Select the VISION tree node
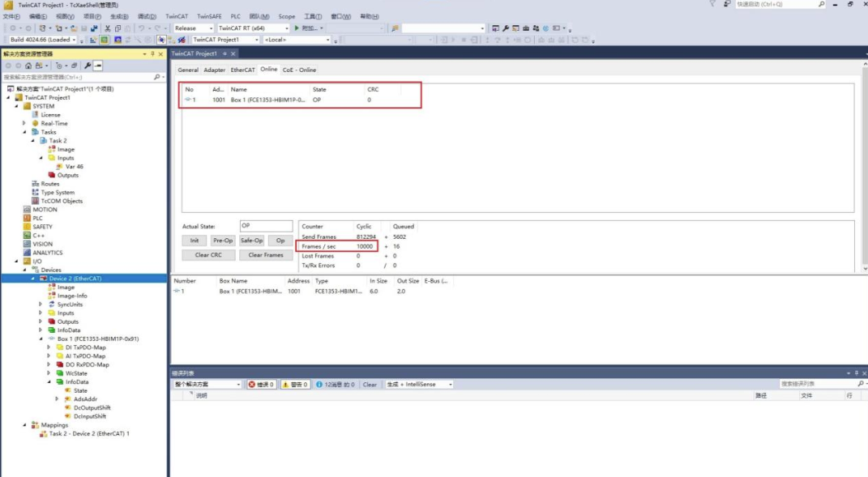 (42, 244)
